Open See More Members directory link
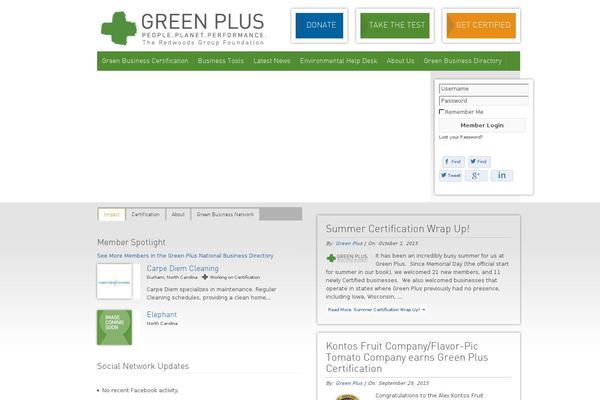 point(185,256)
